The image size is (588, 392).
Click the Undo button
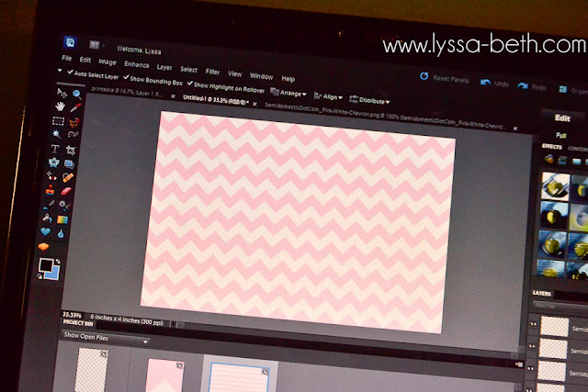[494, 84]
